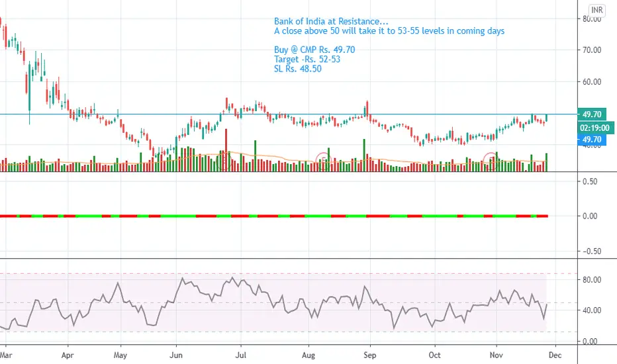Image resolution: width=617 pixels, height=364 pixels.
Task: Select the 'Bank of India at Resistance...' text
Action: pos(331,21)
